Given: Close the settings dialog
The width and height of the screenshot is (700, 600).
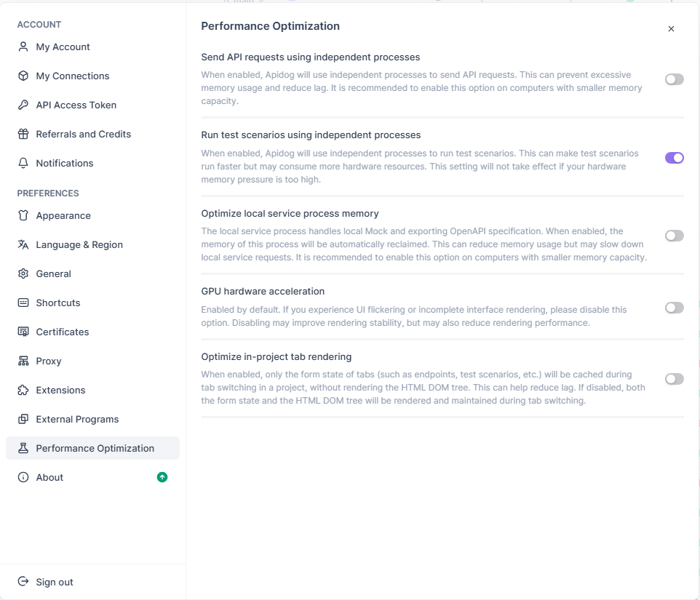Looking at the screenshot, I should (671, 29).
